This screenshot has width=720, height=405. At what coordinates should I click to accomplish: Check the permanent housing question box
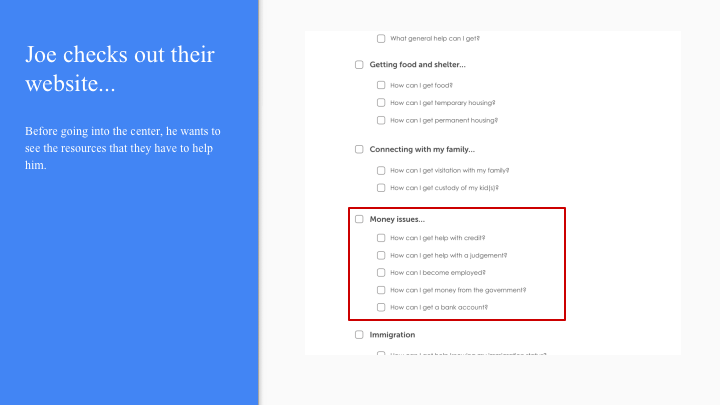pos(381,120)
